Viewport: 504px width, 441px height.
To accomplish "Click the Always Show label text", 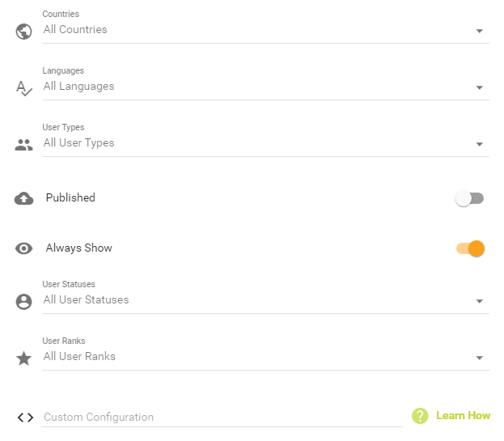I will [x=78, y=248].
